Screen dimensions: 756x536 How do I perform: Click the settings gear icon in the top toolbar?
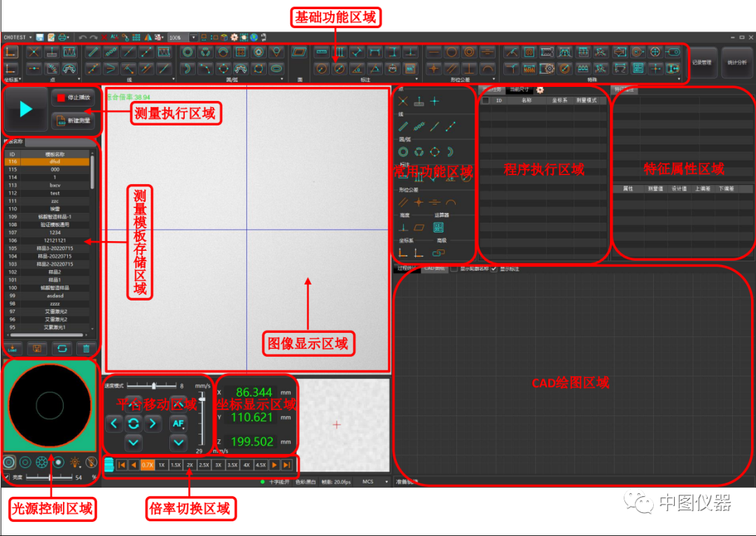[x=233, y=37]
